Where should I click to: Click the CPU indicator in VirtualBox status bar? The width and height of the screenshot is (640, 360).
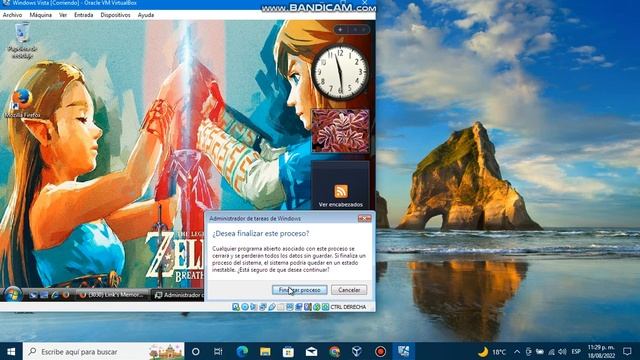pos(308,307)
